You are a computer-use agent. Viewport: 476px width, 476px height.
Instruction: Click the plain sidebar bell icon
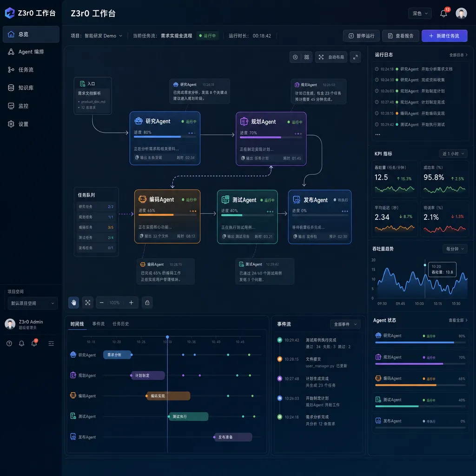click(21, 344)
